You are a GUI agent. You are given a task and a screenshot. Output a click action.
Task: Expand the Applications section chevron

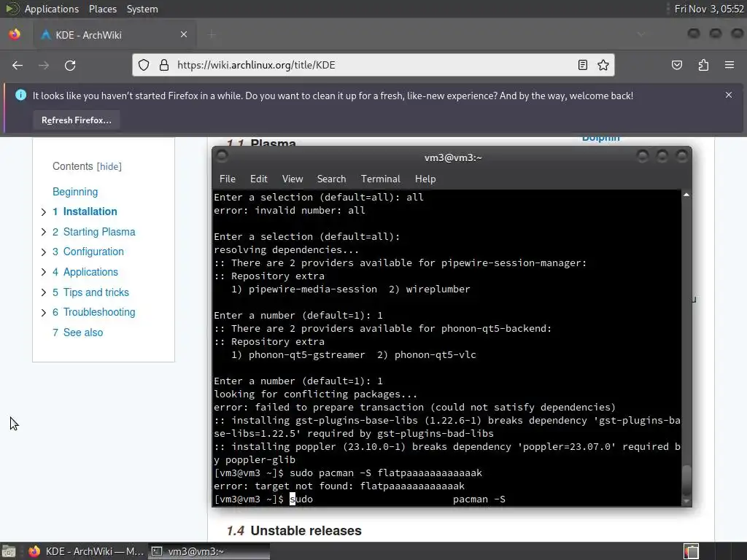(43, 273)
